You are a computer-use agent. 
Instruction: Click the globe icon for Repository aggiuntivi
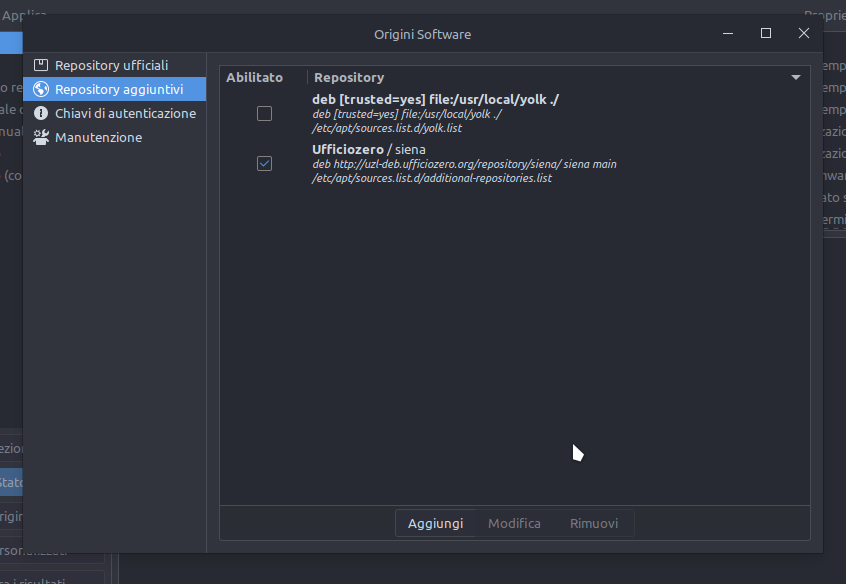[41, 89]
